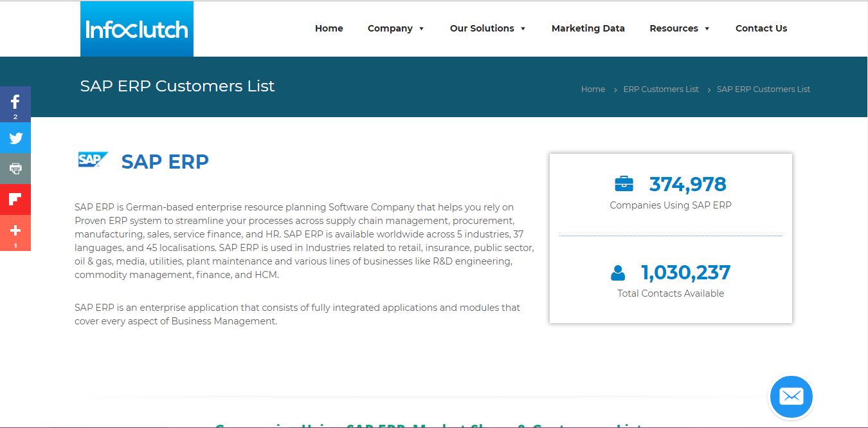Click the Companies Using SAP ERP label
This screenshot has width=868, height=428.
point(671,205)
